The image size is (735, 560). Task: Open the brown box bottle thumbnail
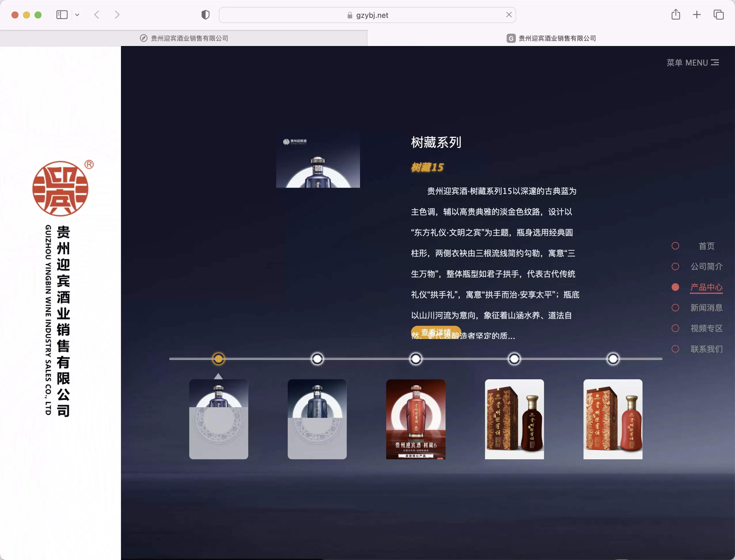[x=514, y=419]
